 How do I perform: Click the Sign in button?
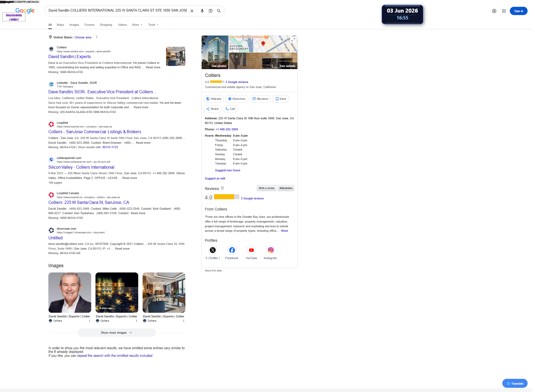point(518,11)
